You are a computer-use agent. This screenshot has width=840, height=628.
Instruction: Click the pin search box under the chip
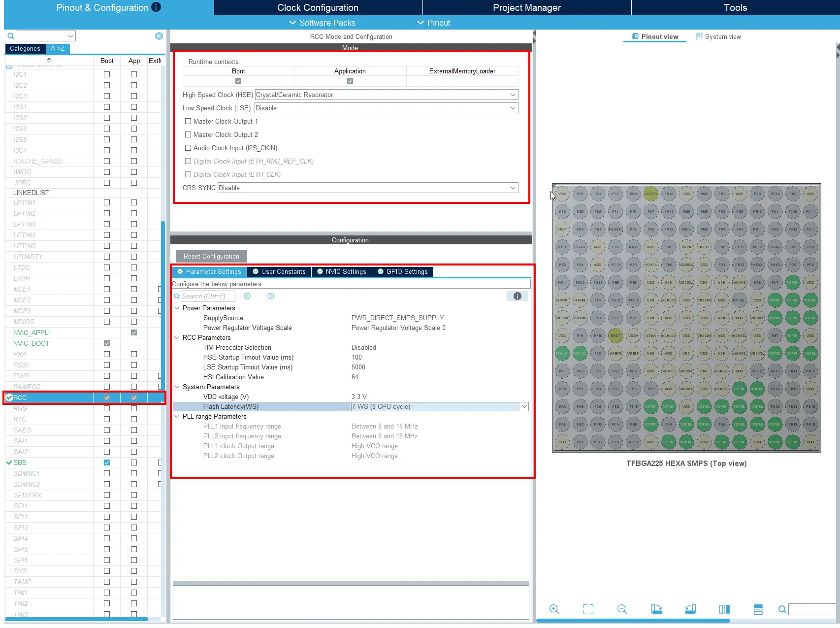pyautogui.click(x=813, y=609)
